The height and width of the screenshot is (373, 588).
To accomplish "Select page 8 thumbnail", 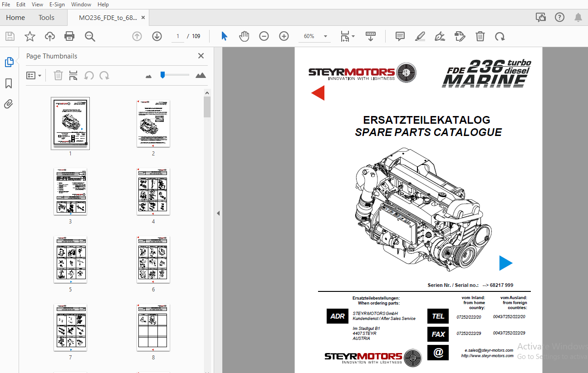I will click(x=153, y=328).
